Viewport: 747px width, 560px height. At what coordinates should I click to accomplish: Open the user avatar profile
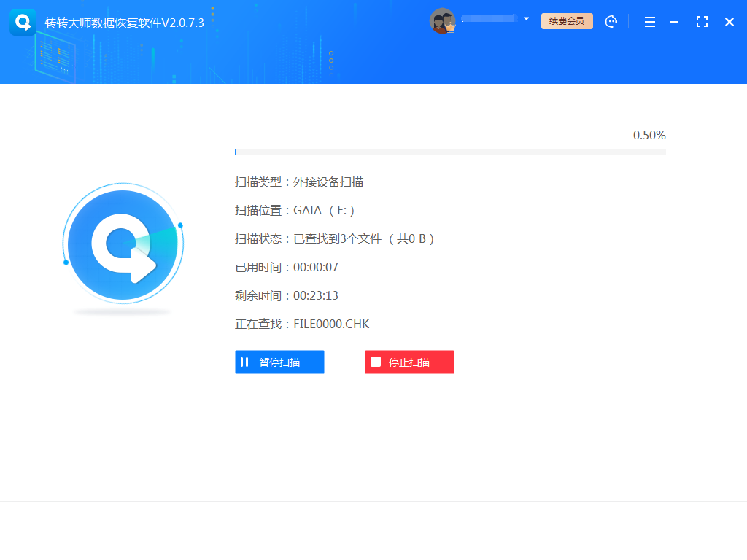pyautogui.click(x=443, y=21)
